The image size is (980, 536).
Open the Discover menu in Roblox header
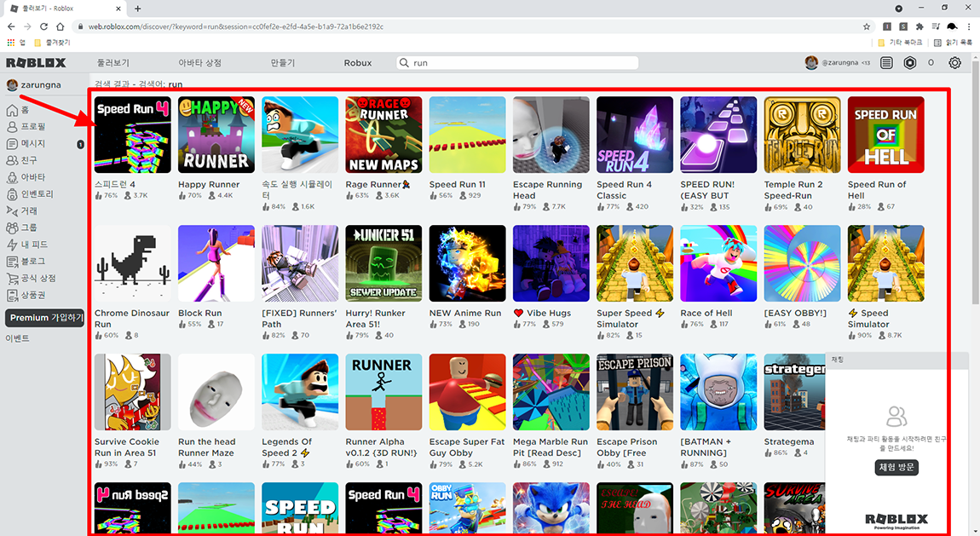113,62
